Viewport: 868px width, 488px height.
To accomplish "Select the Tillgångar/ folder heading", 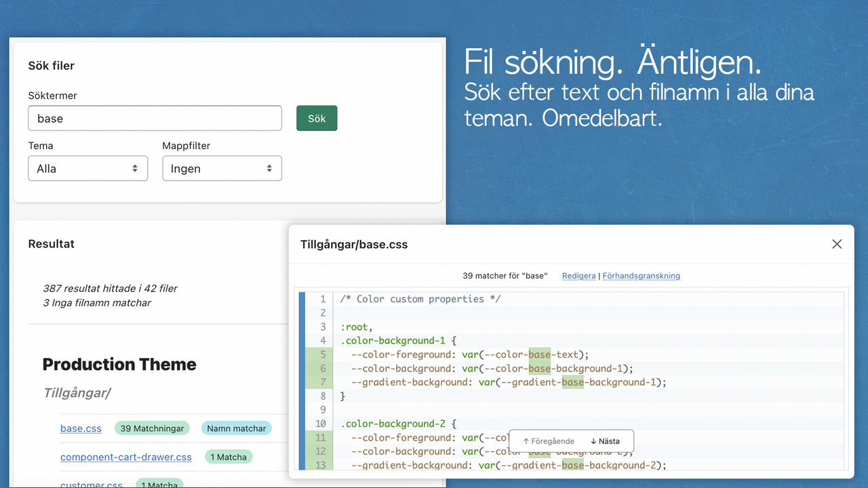I will point(77,393).
